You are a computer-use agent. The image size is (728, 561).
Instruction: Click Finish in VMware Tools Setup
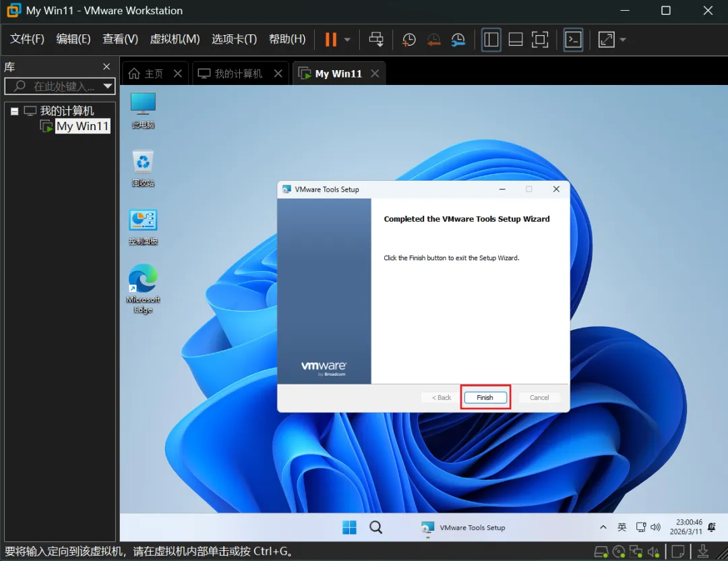point(485,398)
